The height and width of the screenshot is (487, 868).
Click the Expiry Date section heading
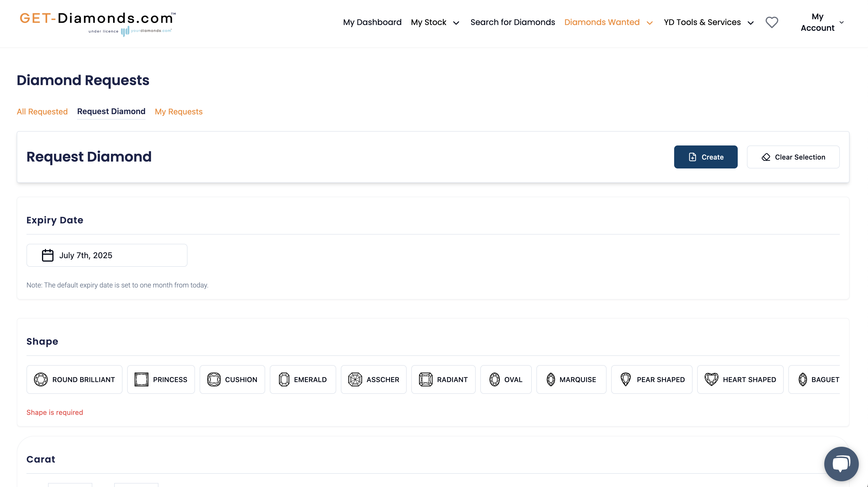(x=55, y=220)
